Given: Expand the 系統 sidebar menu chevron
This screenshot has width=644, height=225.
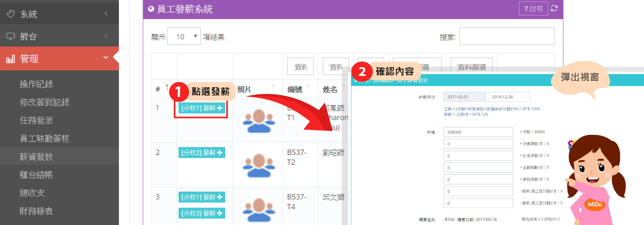Looking at the screenshot, I should (x=106, y=14).
